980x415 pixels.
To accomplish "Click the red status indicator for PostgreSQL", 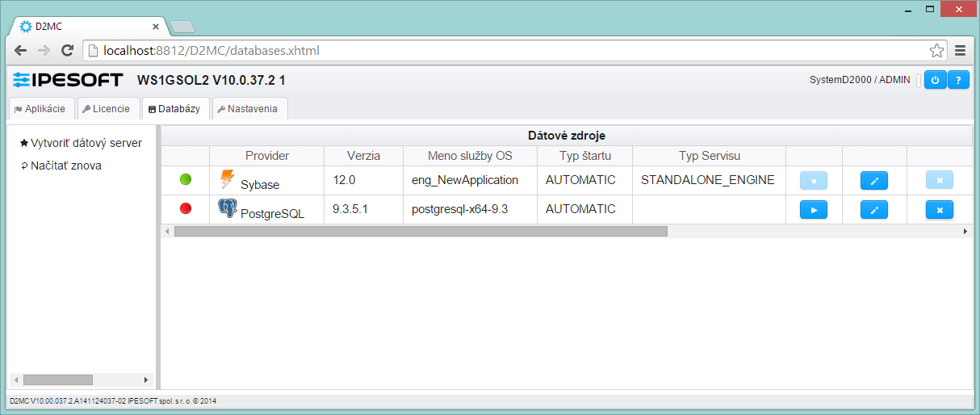I will [186, 209].
